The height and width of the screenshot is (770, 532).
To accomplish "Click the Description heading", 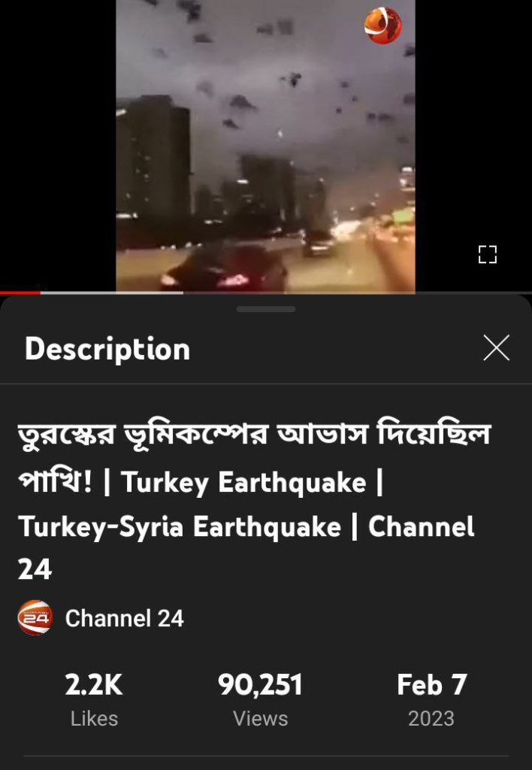I will pos(107,349).
